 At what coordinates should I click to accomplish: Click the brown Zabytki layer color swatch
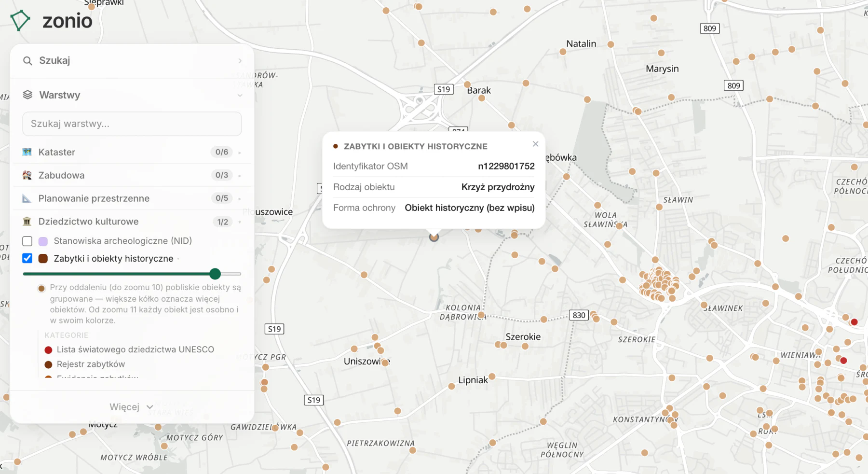43,258
